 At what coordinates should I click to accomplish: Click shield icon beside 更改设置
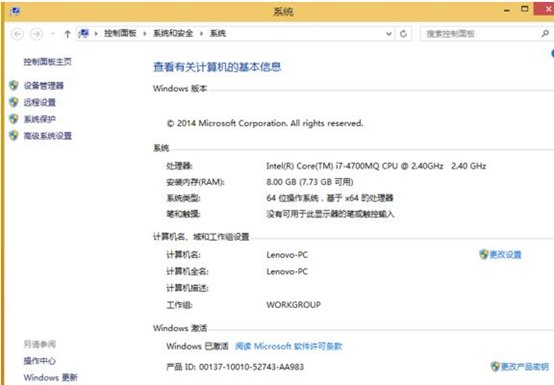point(484,254)
